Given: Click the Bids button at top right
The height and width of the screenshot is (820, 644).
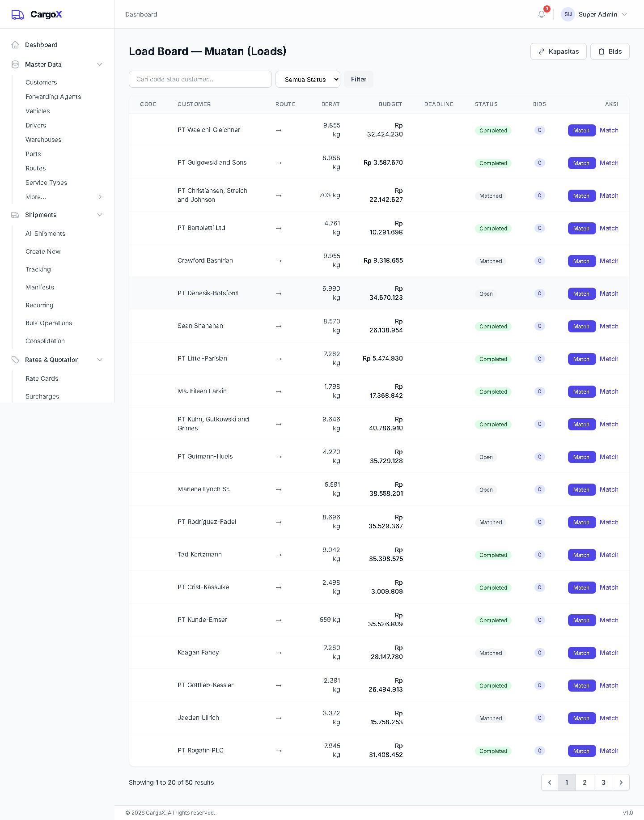Looking at the screenshot, I should (610, 51).
